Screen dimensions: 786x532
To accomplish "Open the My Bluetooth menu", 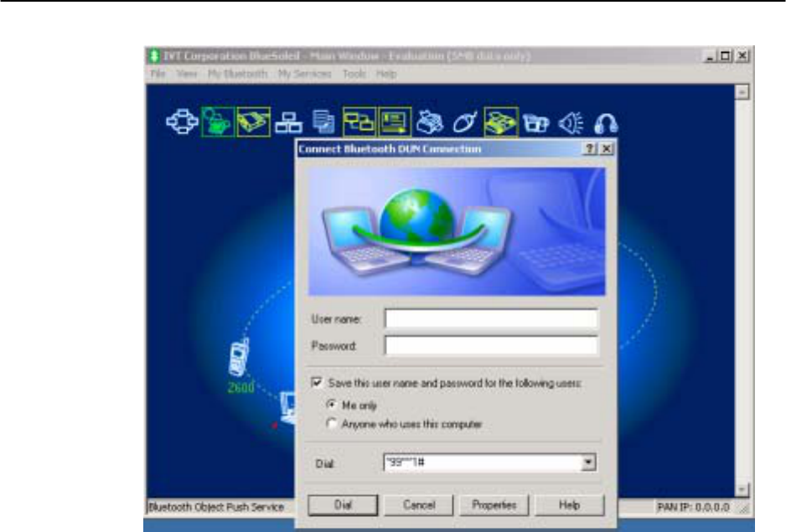I will point(238,75).
